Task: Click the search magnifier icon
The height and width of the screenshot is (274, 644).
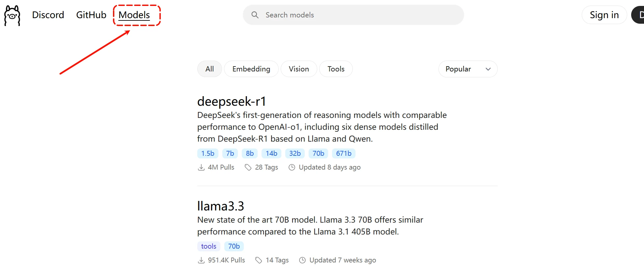Action: coord(255,15)
